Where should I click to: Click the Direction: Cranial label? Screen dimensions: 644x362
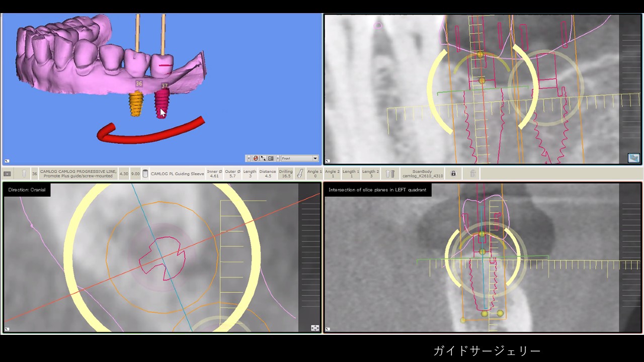pyautogui.click(x=27, y=190)
